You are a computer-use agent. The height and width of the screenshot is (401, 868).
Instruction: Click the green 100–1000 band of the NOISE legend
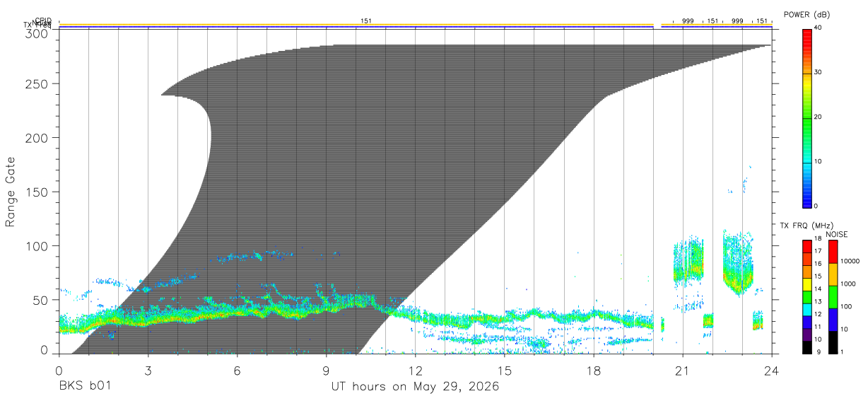coord(833,296)
